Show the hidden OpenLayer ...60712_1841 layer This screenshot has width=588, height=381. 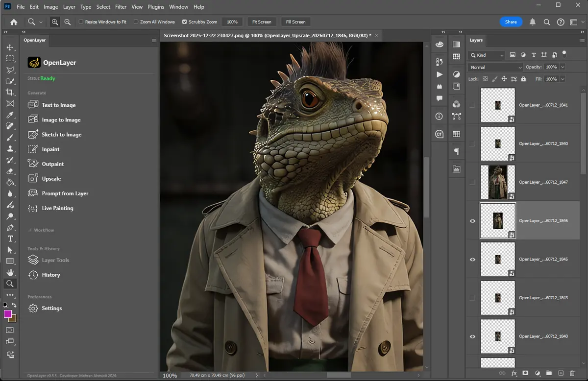[472, 105]
